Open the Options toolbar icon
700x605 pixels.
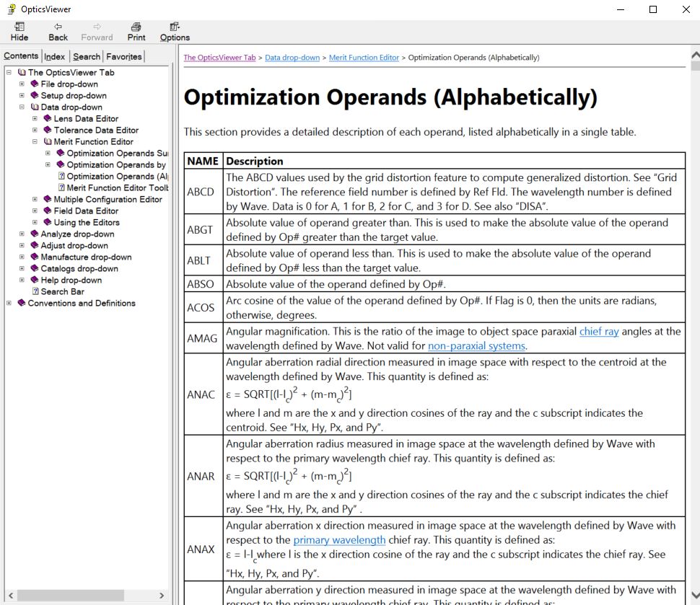[x=175, y=27]
